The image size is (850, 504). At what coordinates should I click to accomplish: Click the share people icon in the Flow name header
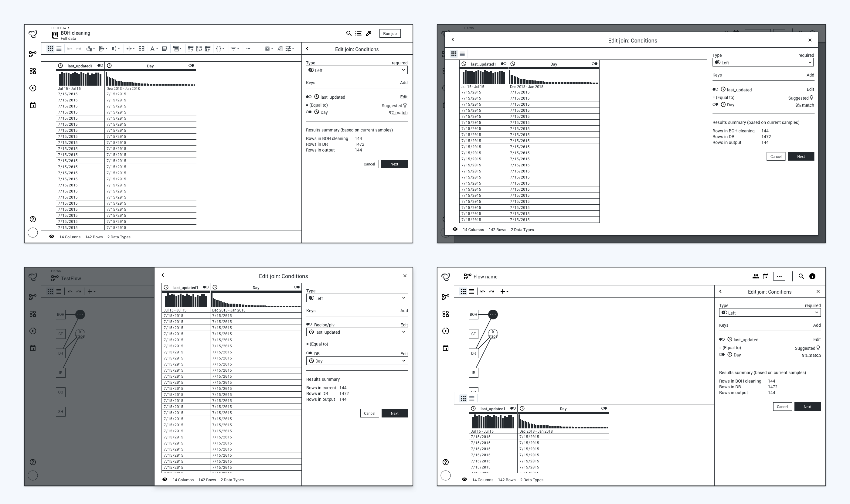pyautogui.click(x=756, y=277)
